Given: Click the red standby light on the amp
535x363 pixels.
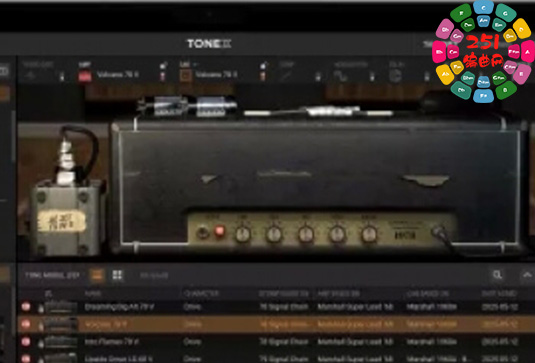Looking at the screenshot, I should (220, 232).
